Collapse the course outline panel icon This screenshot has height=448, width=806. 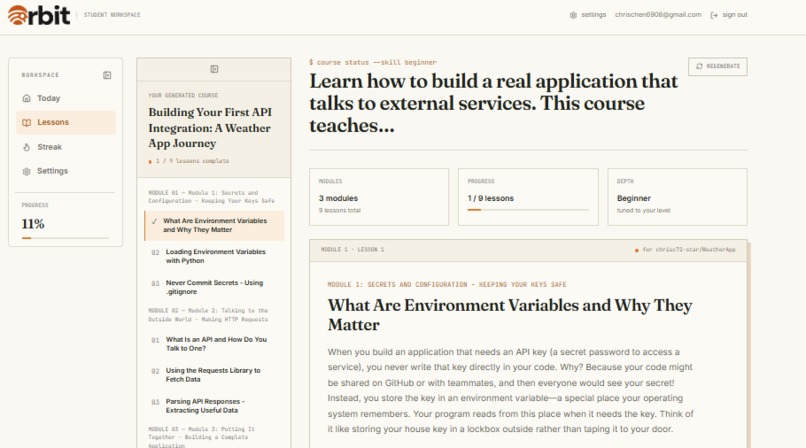click(x=214, y=69)
